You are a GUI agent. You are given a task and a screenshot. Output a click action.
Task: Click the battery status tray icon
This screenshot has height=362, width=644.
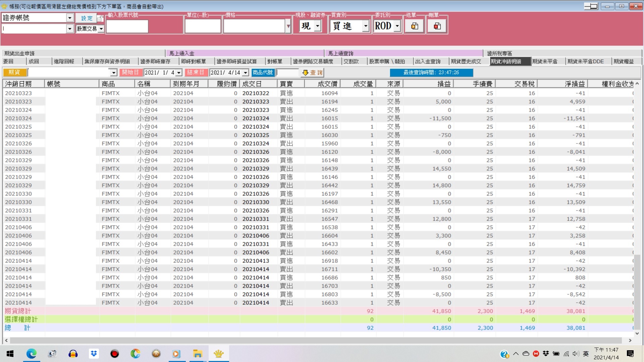coord(556,354)
